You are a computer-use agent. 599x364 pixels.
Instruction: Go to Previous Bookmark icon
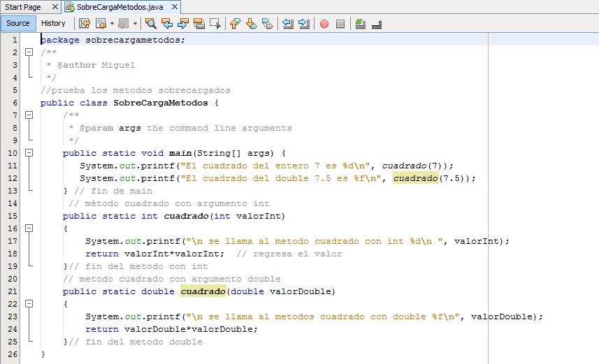point(235,23)
